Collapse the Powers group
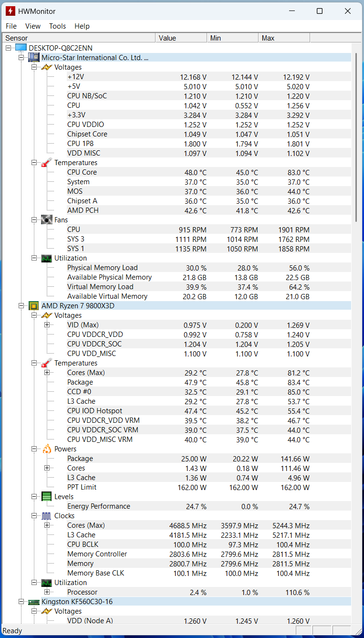The height and width of the screenshot is (638, 364). pyautogui.click(x=34, y=449)
